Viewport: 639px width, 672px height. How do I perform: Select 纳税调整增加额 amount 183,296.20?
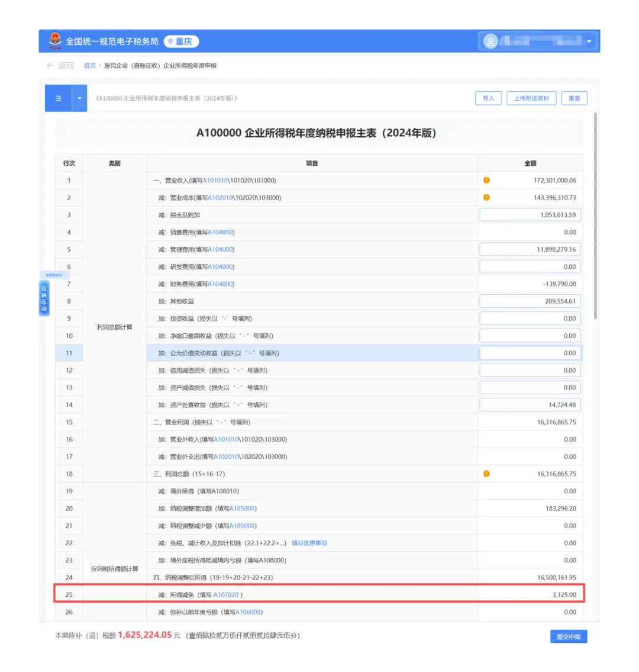click(561, 508)
